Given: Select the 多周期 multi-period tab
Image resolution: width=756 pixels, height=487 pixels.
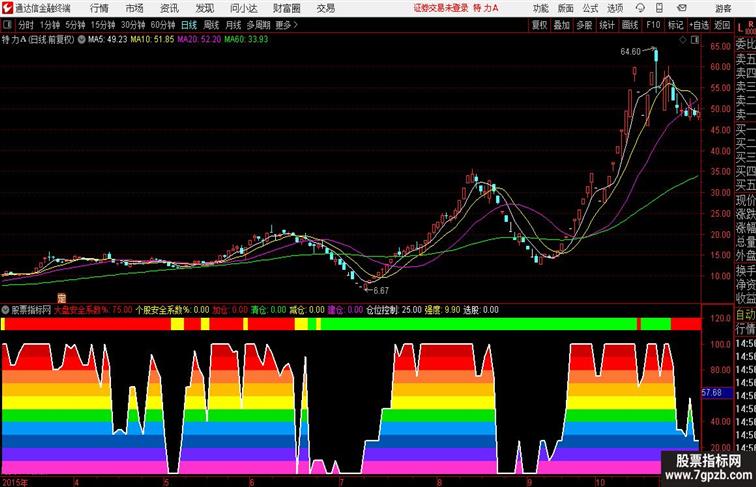Looking at the screenshot, I should click(258, 25).
